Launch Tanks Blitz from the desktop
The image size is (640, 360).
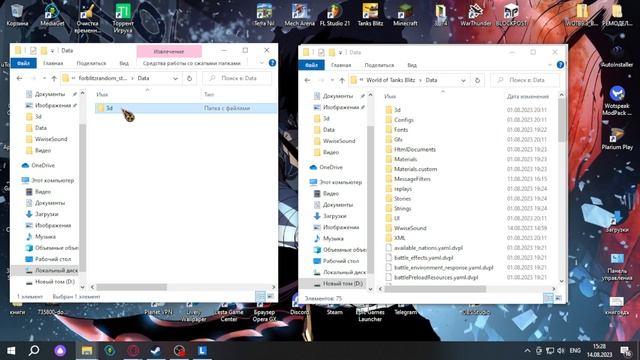click(x=370, y=15)
